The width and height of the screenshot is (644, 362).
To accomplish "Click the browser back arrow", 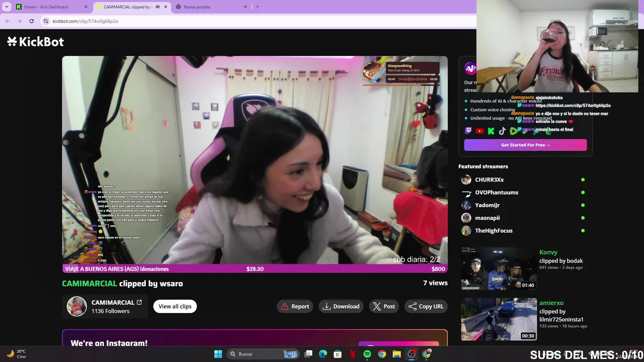I will click(7, 21).
